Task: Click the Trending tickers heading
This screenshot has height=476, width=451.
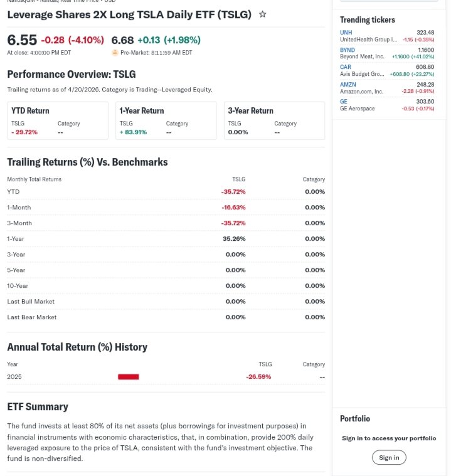Action: point(368,20)
